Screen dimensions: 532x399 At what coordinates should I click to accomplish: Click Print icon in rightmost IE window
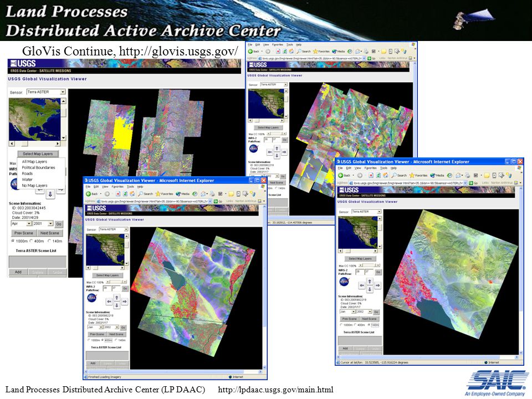pos(468,176)
